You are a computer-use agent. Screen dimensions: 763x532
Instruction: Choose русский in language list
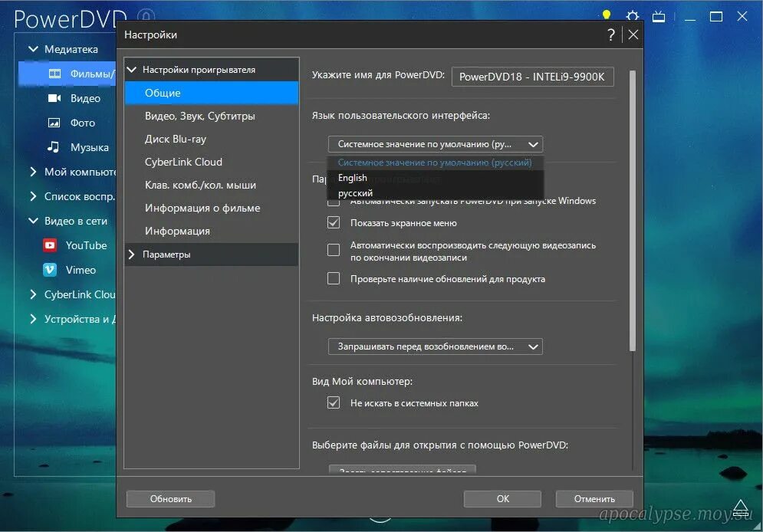(435, 193)
